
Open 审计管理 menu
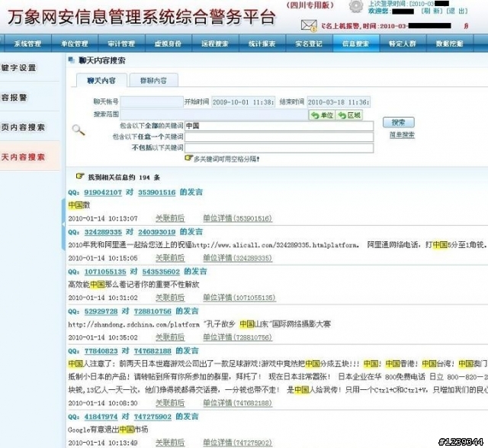point(121,44)
